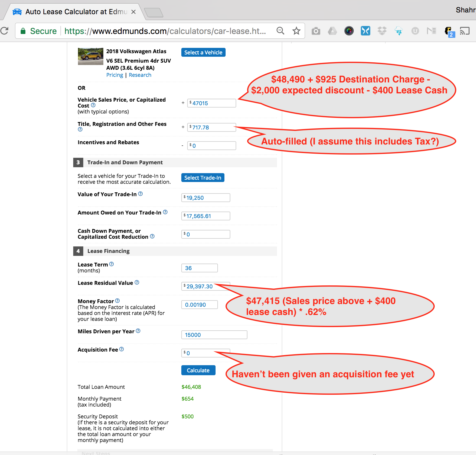Open help for Money Factor
Screen dimensions: 476x455
pyautogui.click(x=118, y=301)
